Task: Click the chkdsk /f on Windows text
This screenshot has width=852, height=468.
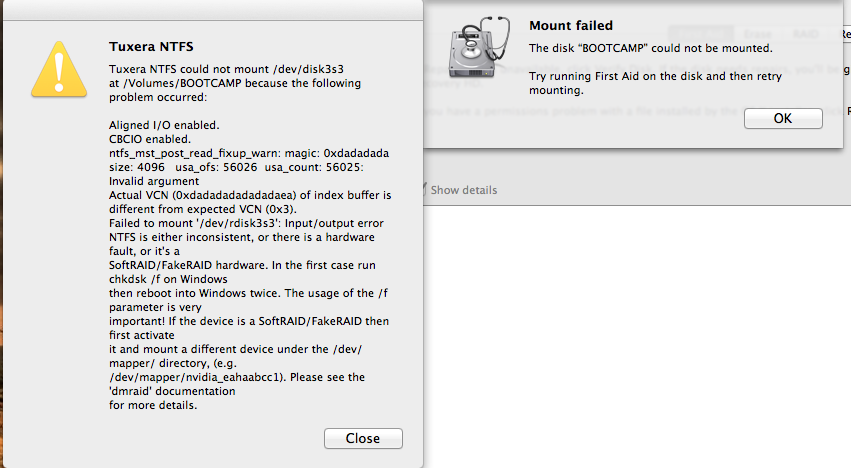Action: tap(168, 278)
